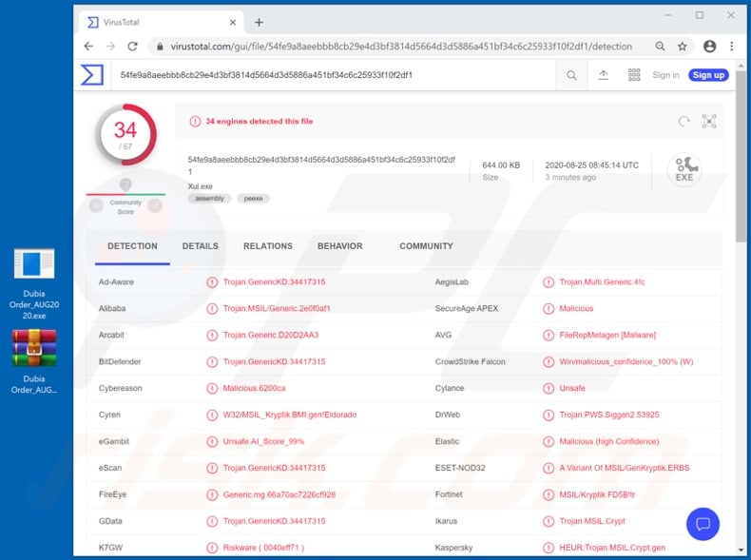This screenshot has height=560, width=751.
Task: Click the EXE file type icon
Action: click(684, 169)
